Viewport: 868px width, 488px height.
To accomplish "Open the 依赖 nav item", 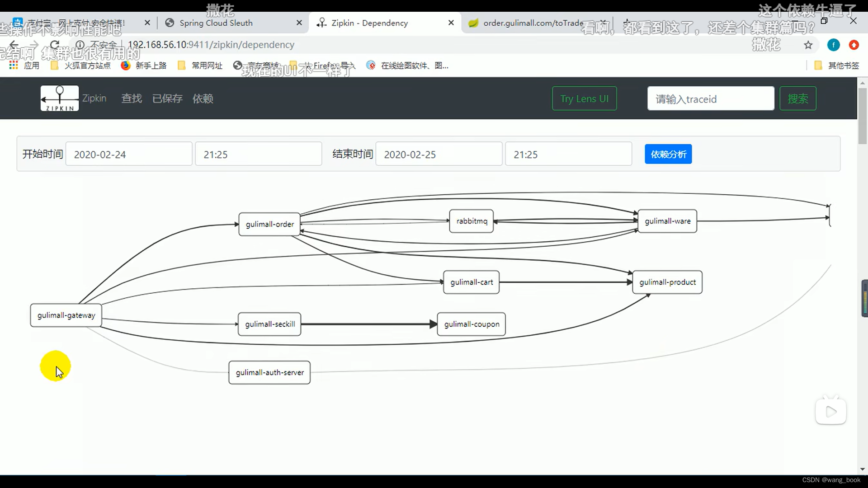I will (x=203, y=99).
